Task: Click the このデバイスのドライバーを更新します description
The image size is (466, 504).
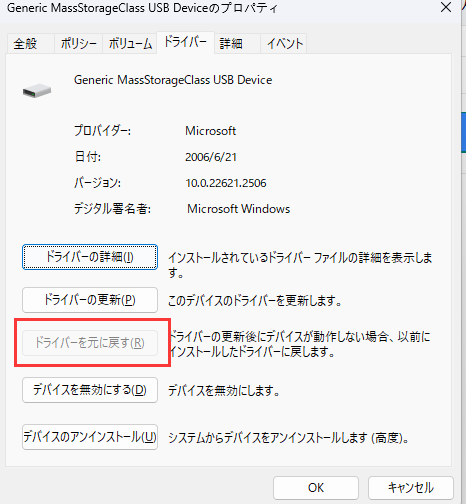Action: coord(255,301)
